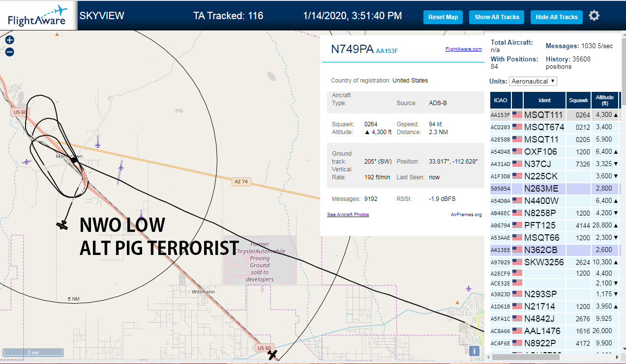Screen dimensions: 626x364
Task: Click the purple aircraft north of AZ 74 line
Action: click(x=98, y=144)
